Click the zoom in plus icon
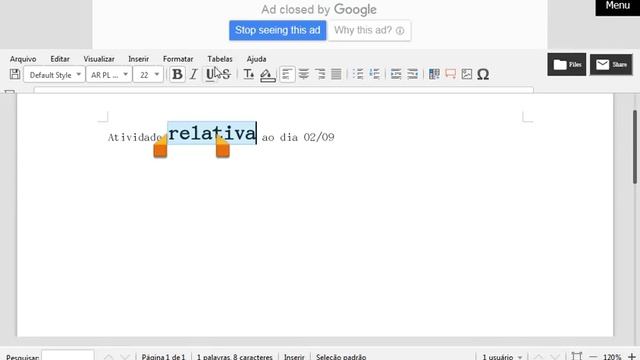640x360 pixels. click(631, 357)
